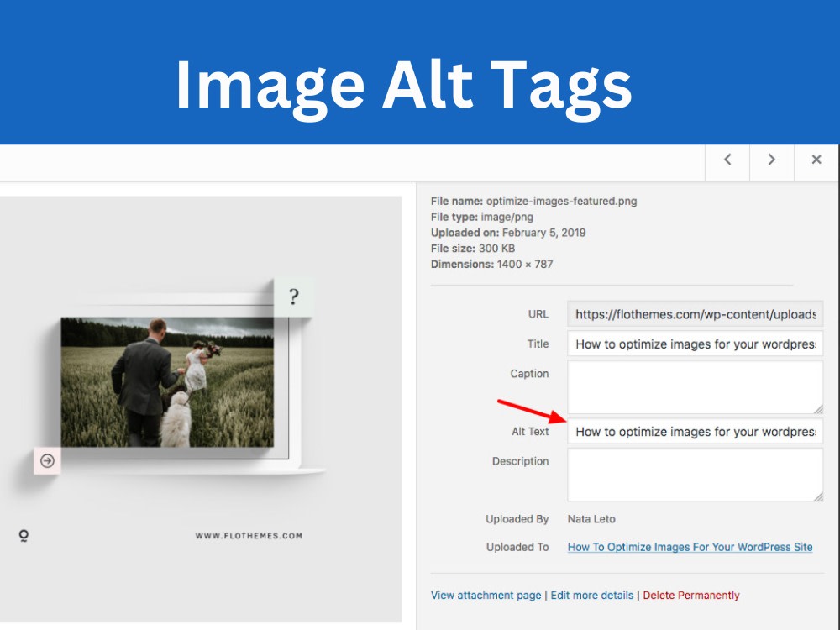Image resolution: width=840 pixels, height=630 pixels.
Task: Click the Dimensions 1400 × 787 text
Action: coord(491,264)
